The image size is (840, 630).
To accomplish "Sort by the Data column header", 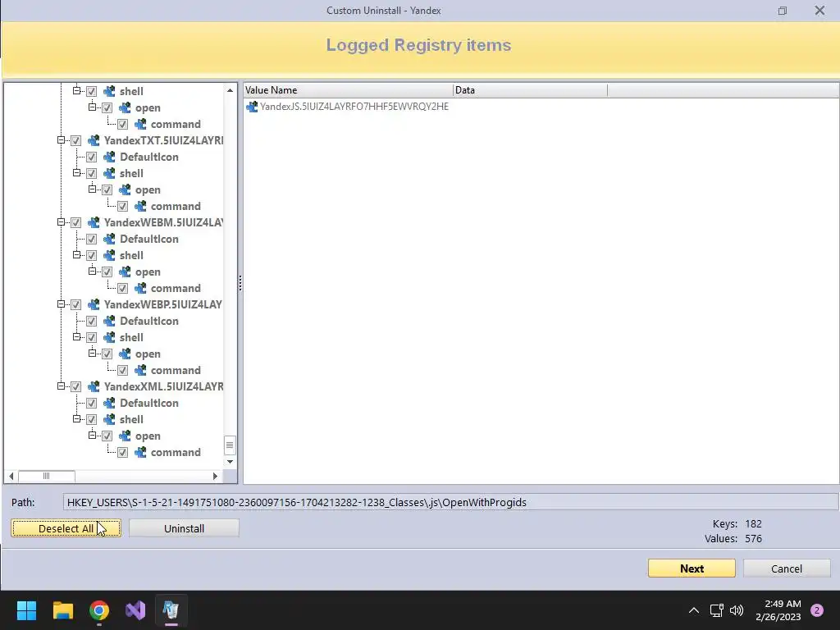I will (531, 90).
